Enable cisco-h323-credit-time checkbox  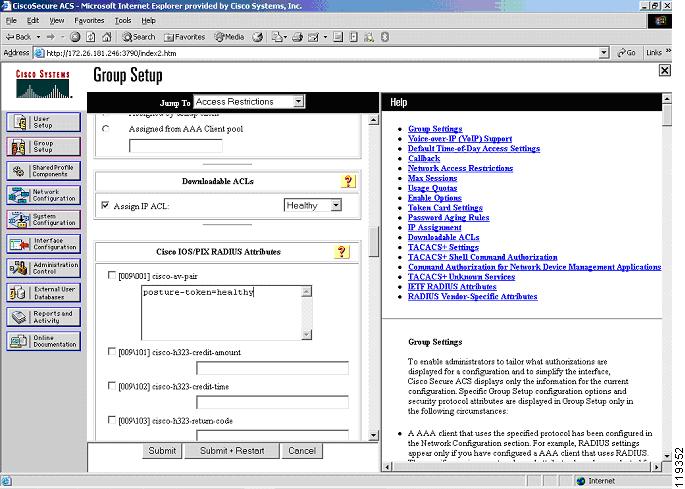tap(112, 386)
